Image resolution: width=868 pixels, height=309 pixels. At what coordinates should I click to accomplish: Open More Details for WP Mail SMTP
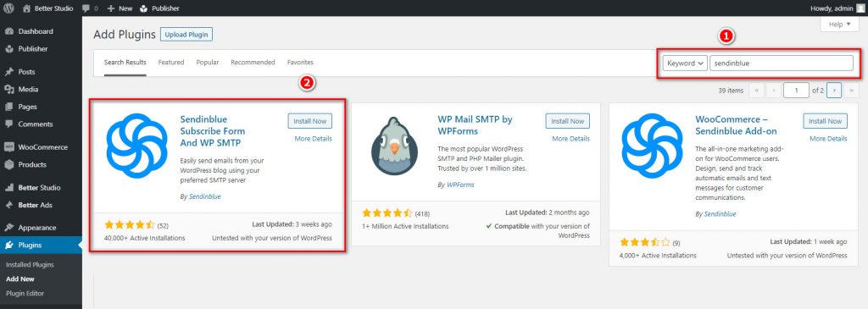(570, 139)
